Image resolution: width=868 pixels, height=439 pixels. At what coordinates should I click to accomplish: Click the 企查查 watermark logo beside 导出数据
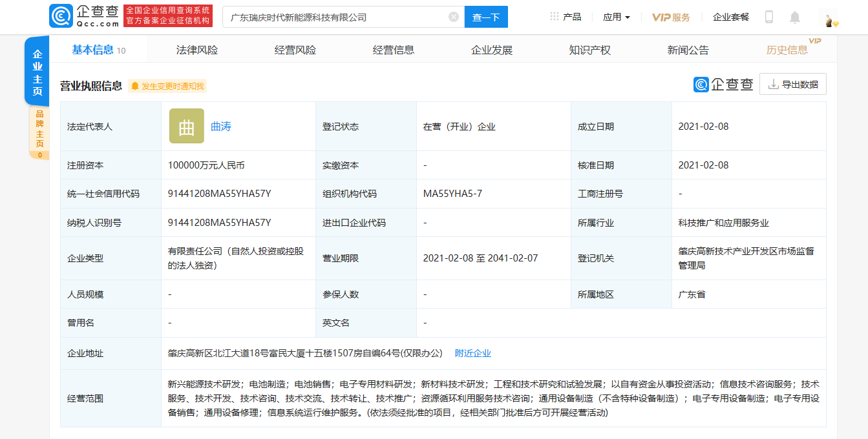coord(723,84)
